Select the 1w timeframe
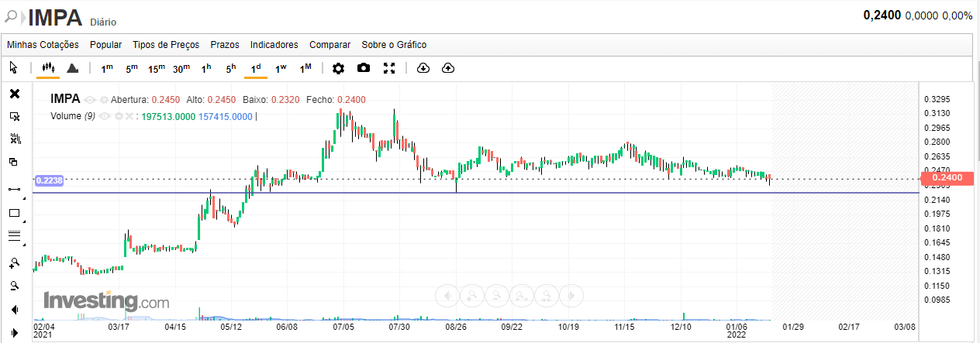 281,68
